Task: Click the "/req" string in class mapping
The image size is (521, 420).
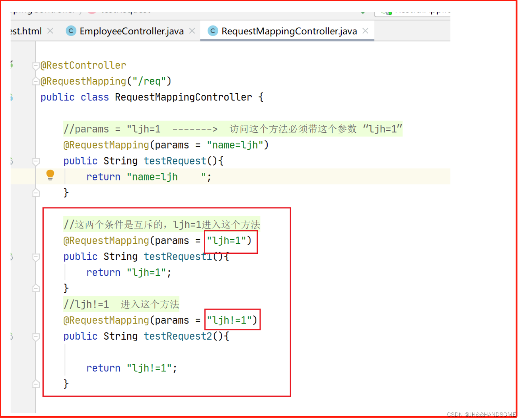Action: tap(149, 81)
